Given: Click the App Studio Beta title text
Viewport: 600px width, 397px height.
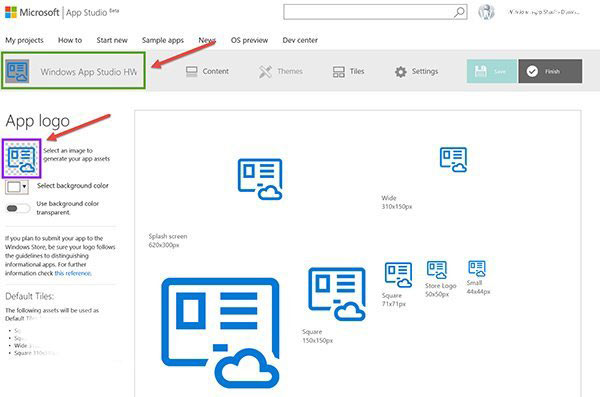Looking at the screenshot, I should point(92,12).
